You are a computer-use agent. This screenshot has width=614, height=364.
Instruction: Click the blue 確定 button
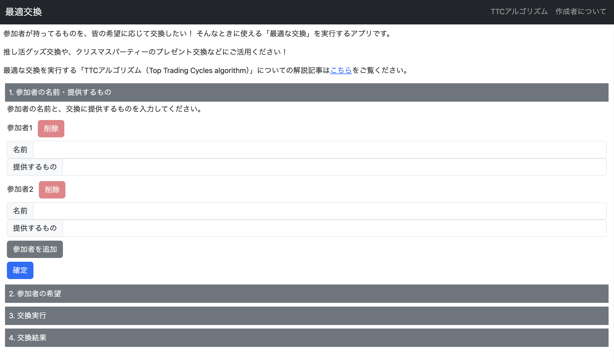coord(20,270)
